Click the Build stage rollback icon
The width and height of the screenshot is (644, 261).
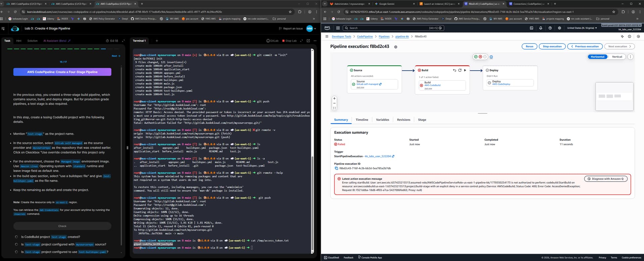pyautogui.click(x=454, y=70)
